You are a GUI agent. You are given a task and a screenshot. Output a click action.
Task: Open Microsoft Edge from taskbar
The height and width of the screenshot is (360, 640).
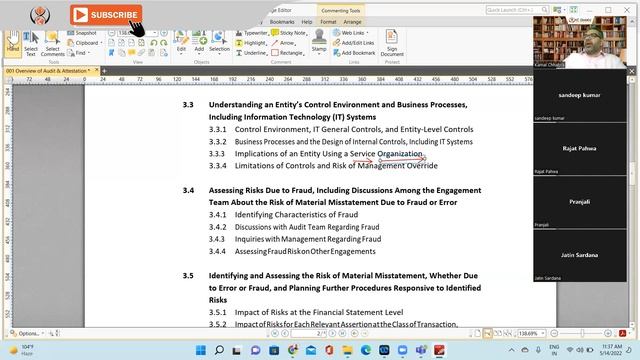pos(366,350)
